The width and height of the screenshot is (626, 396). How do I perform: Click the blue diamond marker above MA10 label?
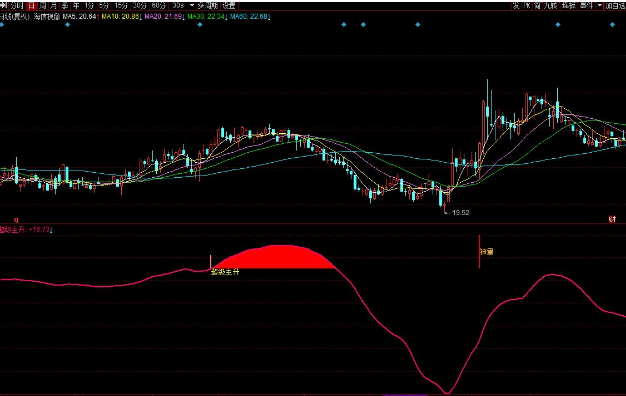[67, 25]
